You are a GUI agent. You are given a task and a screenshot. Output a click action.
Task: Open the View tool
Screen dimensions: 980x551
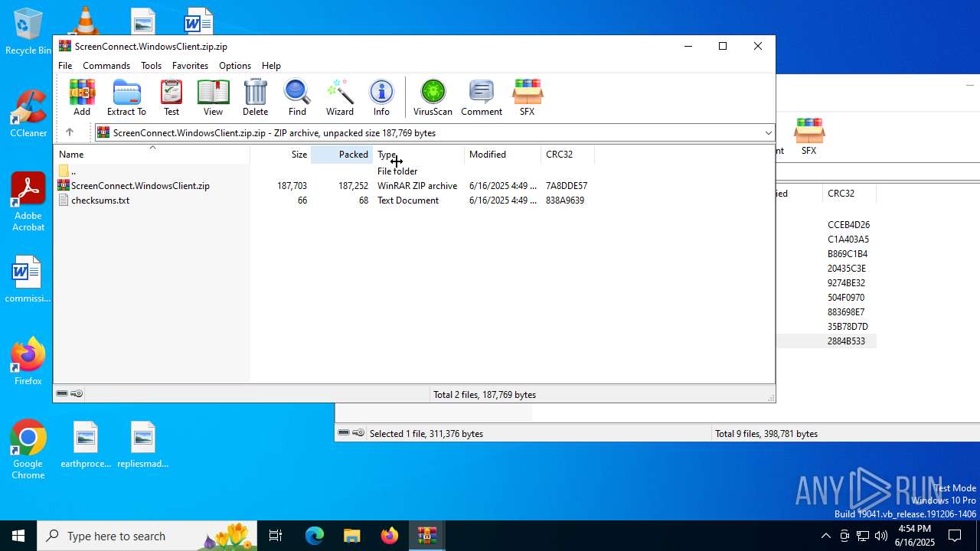[x=213, y=97]
